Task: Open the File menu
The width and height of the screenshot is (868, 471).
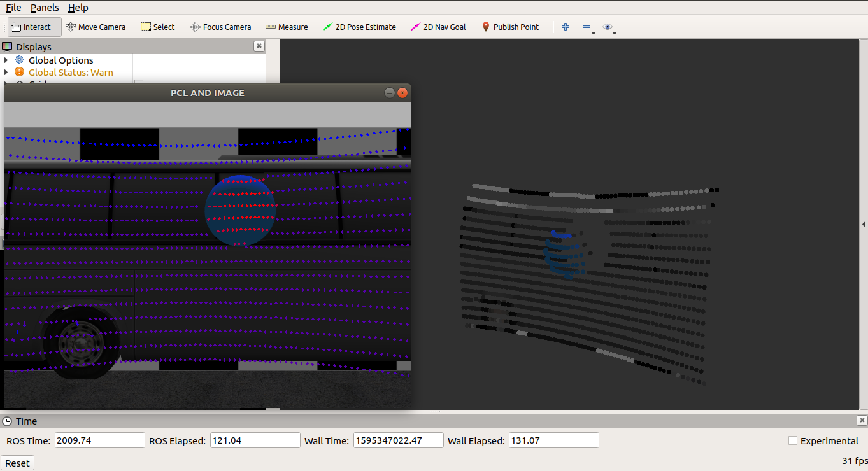Action: point(13,8)
